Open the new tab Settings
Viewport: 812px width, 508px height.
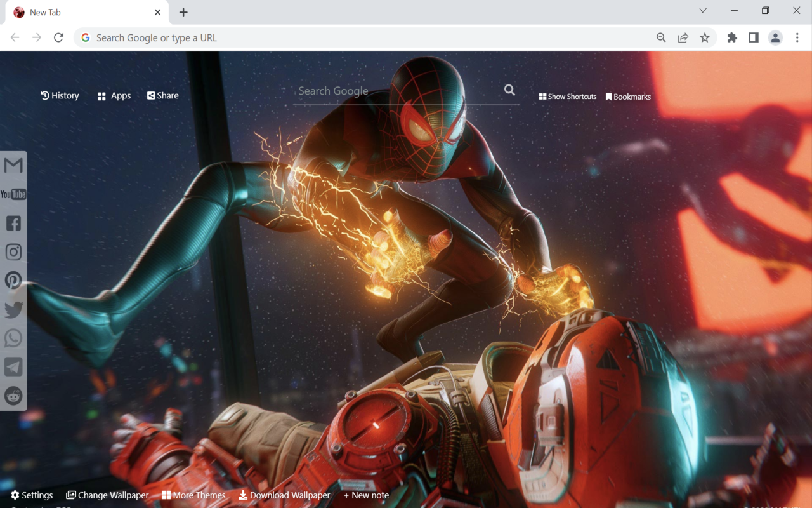(x=32, y=495)
